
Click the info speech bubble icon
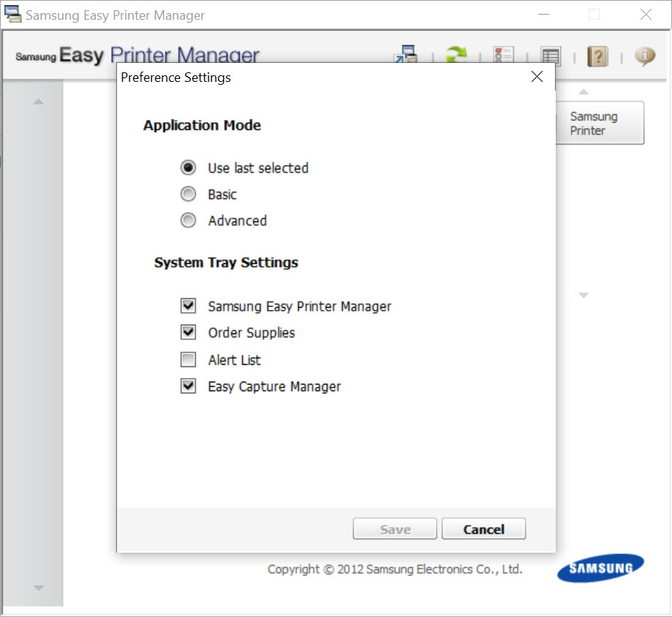click(x=645, y=56)
